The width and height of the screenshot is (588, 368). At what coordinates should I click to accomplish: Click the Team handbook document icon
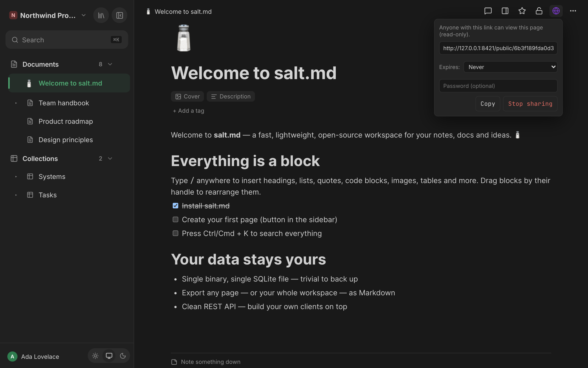(x=30, y=103)
